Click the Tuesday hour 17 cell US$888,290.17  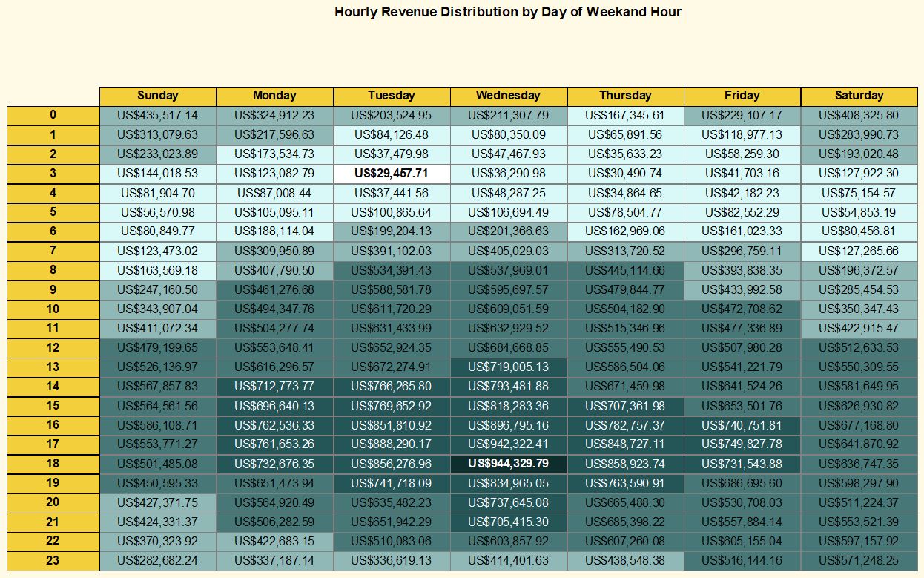(x=392, y=444)
